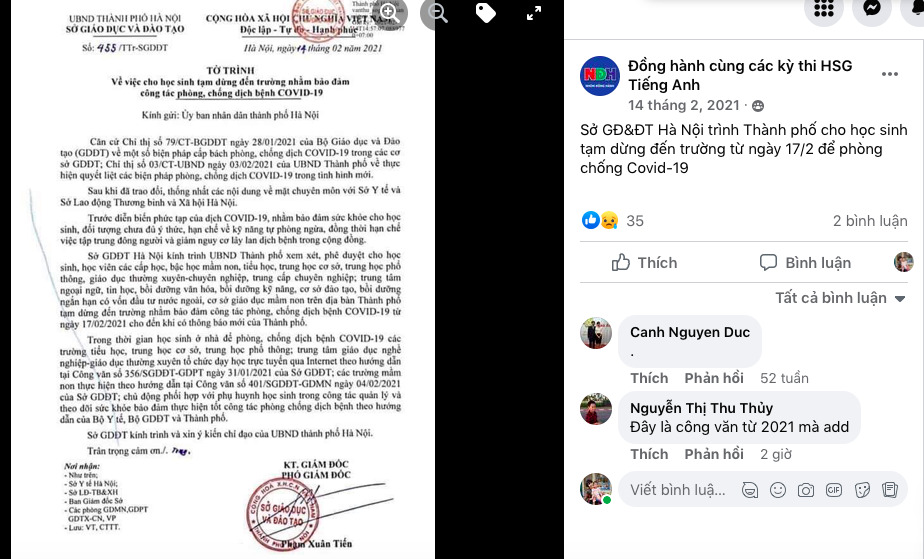
Task: Open the Facebook menu grid
Action: point(823,9)
